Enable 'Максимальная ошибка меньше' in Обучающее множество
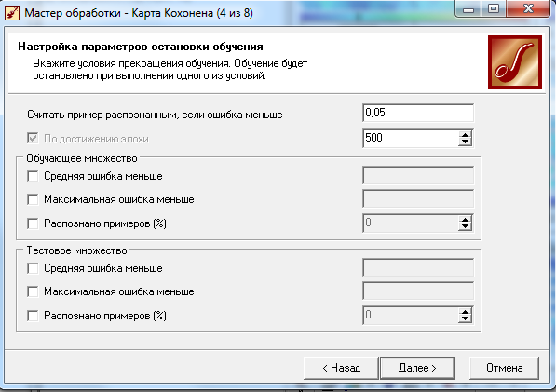The height and width of the screenshot is (392, 556). [33, 199]
